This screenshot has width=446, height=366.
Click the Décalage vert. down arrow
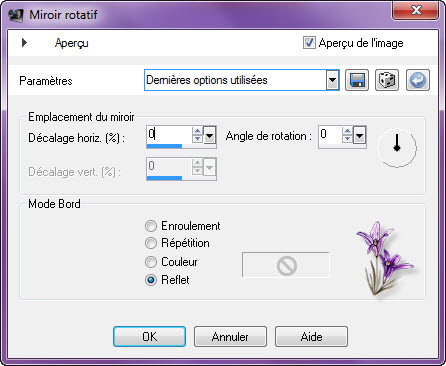click(x=197, y=171)
